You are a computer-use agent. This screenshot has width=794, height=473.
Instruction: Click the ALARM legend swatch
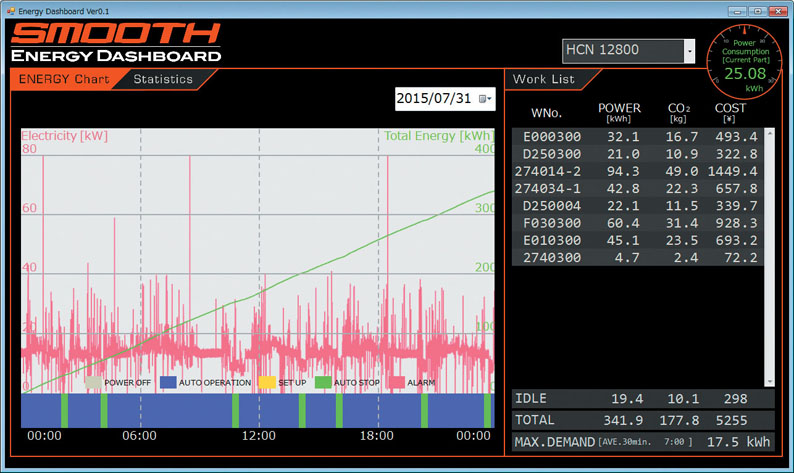397,382
